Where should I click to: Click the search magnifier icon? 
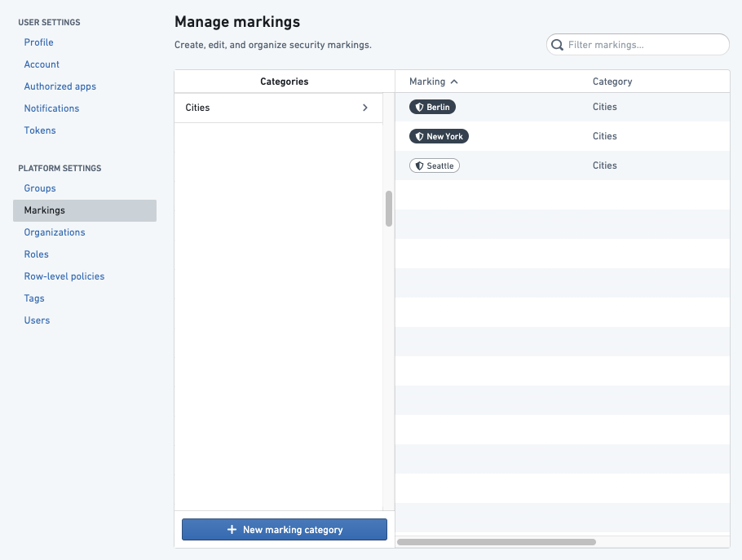coord(558,45)
